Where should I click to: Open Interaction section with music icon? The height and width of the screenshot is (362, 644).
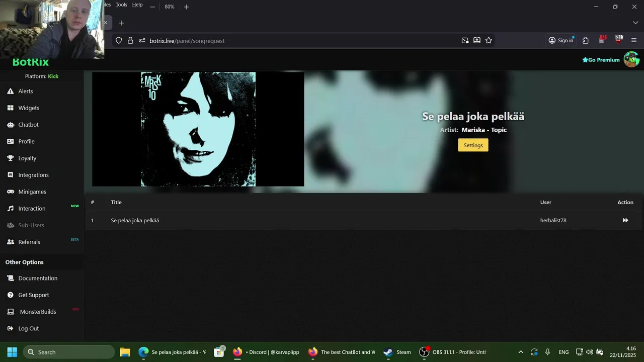pyautogui.click(x=32, y=208)
